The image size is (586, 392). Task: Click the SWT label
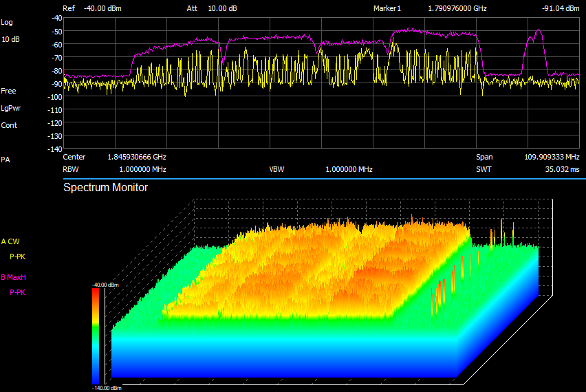tap(484, 169)
